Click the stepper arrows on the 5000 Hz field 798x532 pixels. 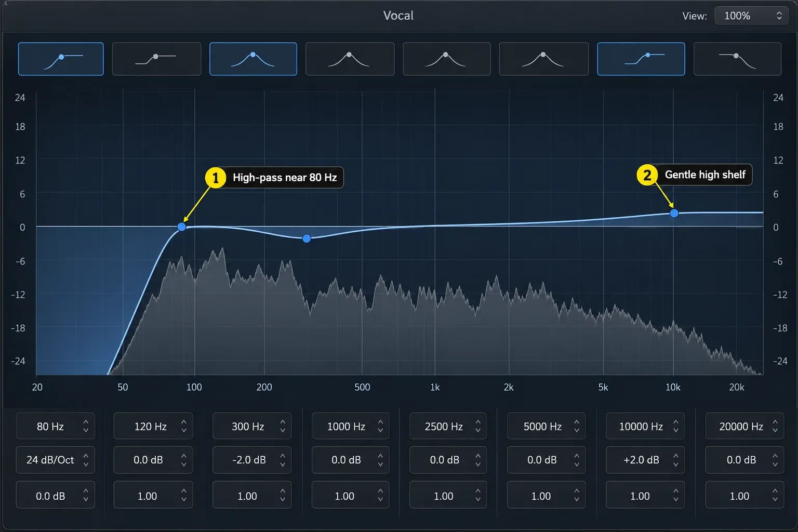click(577, 427)
